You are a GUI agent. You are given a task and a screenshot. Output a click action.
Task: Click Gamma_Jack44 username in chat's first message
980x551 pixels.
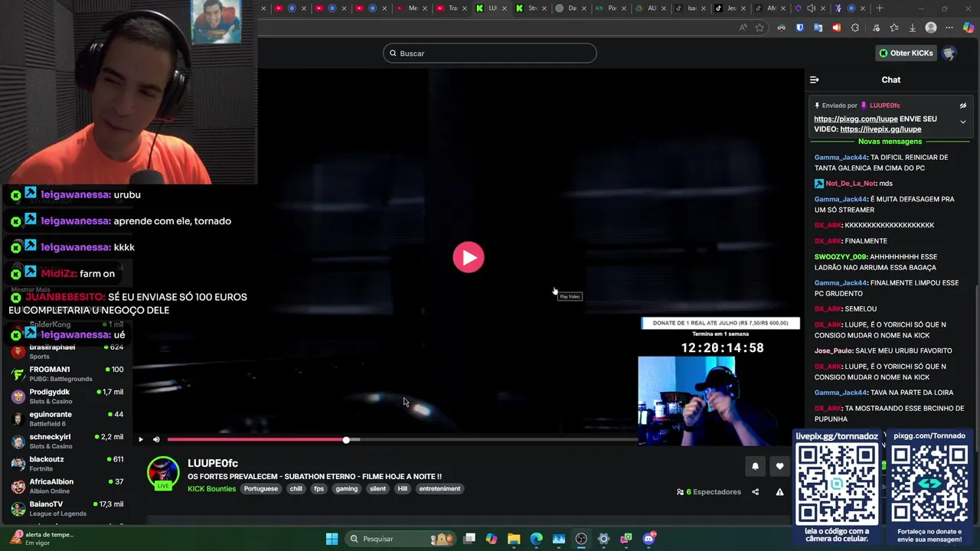(841, 158)
